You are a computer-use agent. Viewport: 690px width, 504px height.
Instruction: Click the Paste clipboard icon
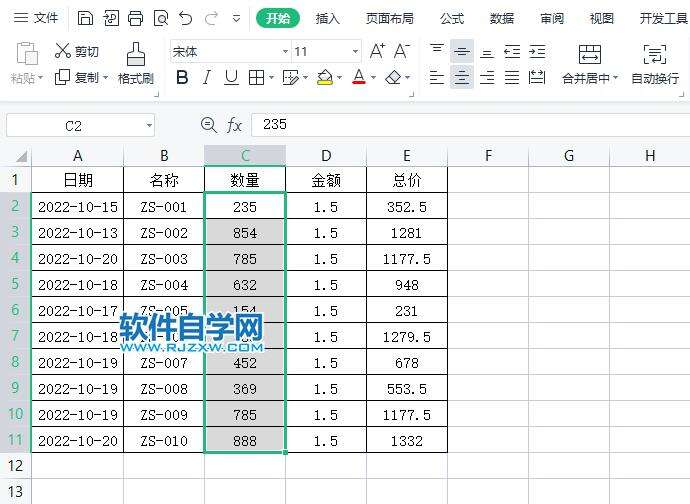27,54
